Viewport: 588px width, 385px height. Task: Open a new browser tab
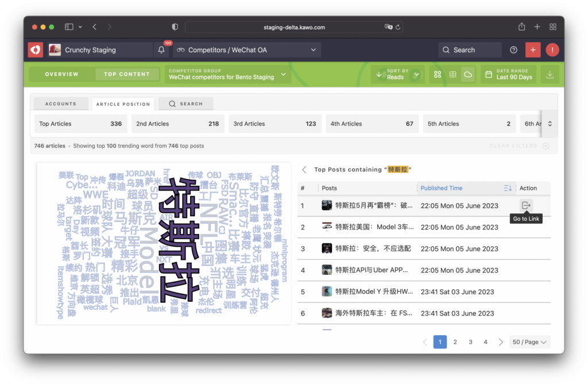[537, 26]
